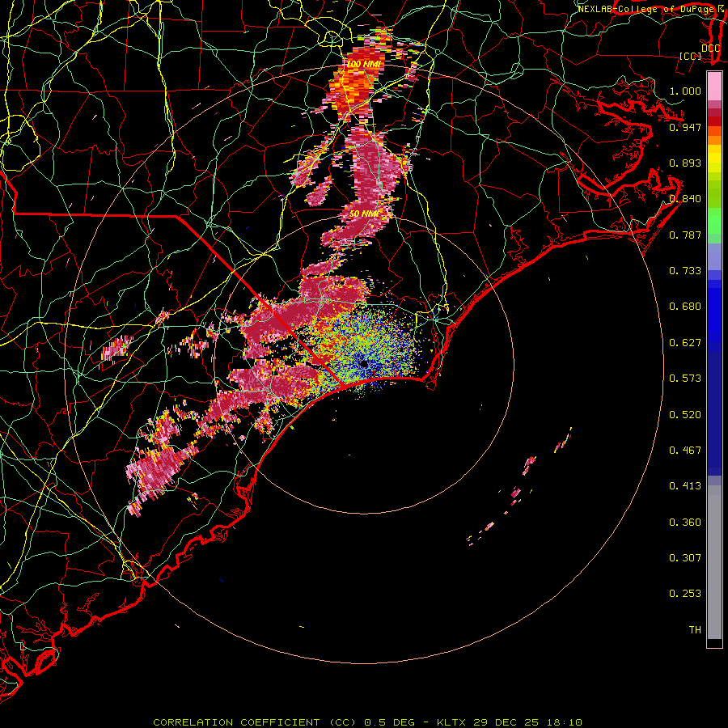Click the KLTX radar site center dot
This screenshot has width=728, height=728.
pos(364,364)
